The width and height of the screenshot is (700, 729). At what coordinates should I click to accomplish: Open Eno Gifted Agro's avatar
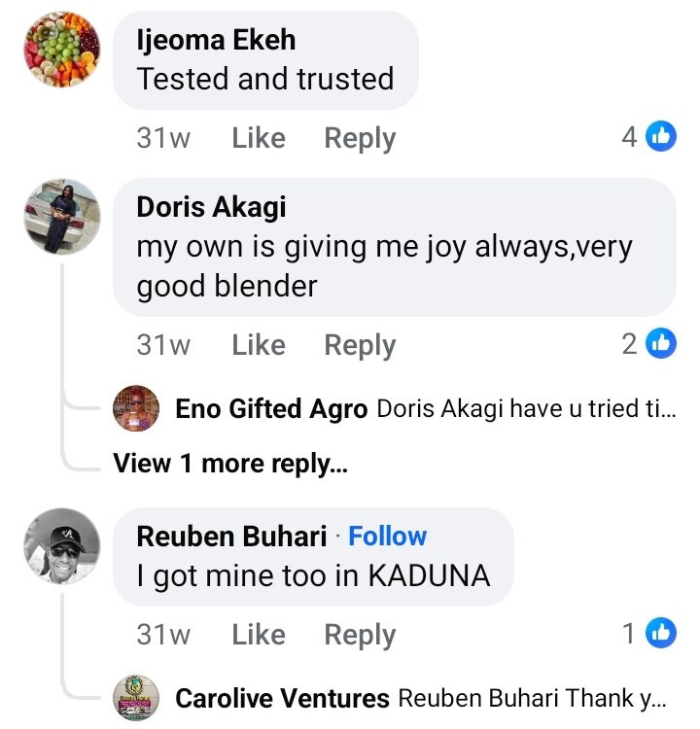(x=137, y=409)
